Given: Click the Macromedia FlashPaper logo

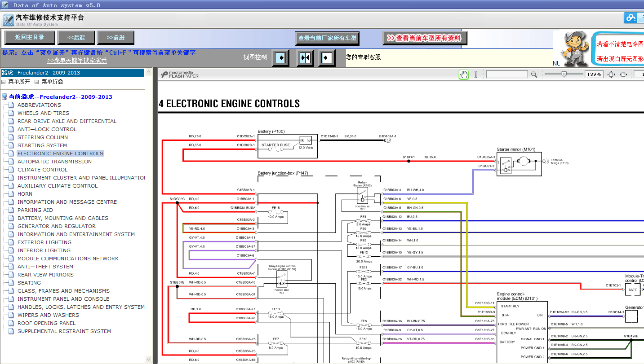Looking at the screenshot, I should tap(180, 75).
